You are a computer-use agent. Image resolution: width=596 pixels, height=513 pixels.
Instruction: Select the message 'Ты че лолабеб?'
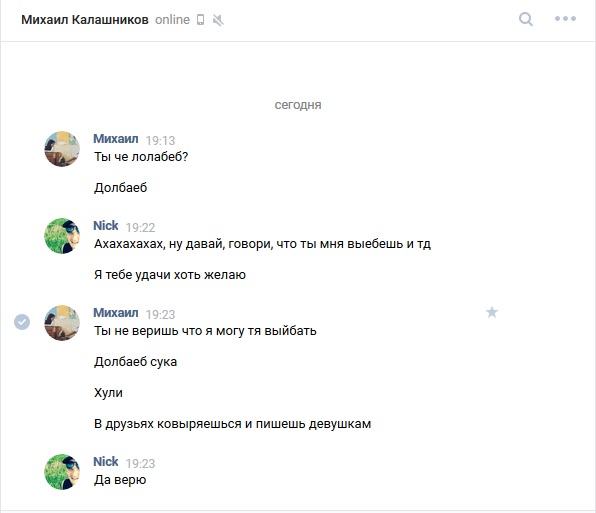click(141, 157)
